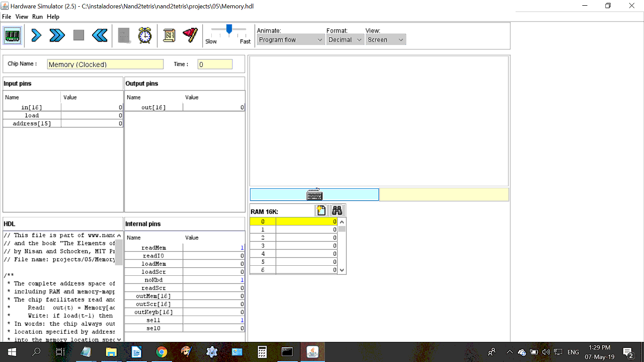Open the File menu
Image resolution: width=644 pixels, height=362 pixels.
(x=7, y=17)
